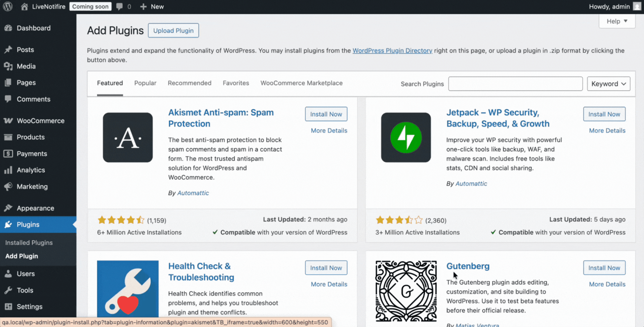The width and height of the screenshot is (644, 327).
Task: Click the Posts pin icon
Action: pyautogui.click(x=8, y=50)
